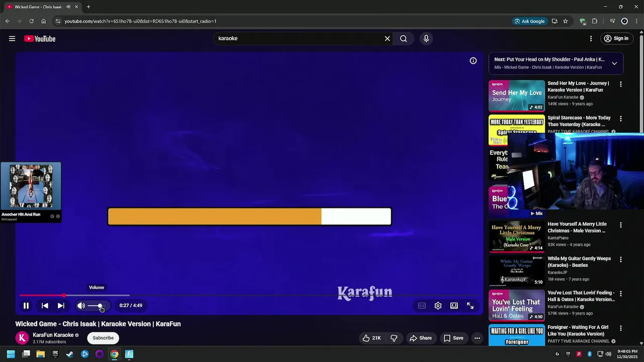Viewport: 644px width, 362px height.
Task: Toggle closed captions on the player
Action: click(422, 306)
